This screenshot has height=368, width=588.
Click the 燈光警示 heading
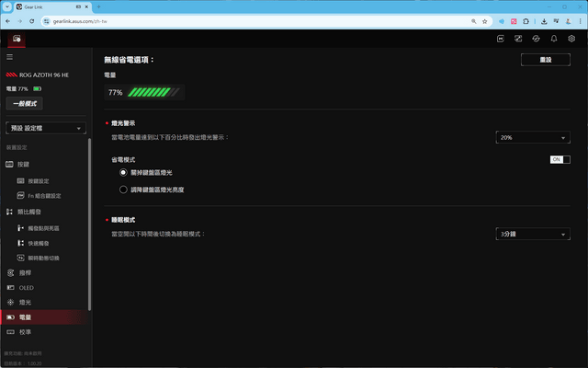[123, 123]
